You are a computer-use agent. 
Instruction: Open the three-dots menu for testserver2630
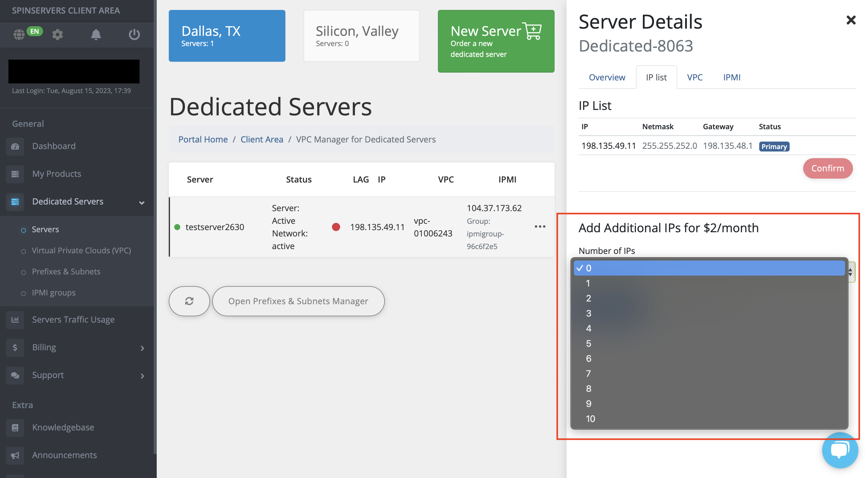pyautogui.click(x=540, y=227)
